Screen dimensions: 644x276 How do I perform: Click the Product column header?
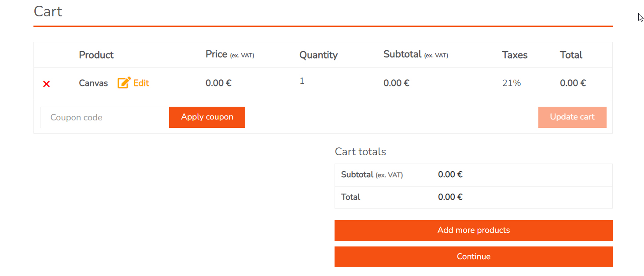tap(96, 55)
